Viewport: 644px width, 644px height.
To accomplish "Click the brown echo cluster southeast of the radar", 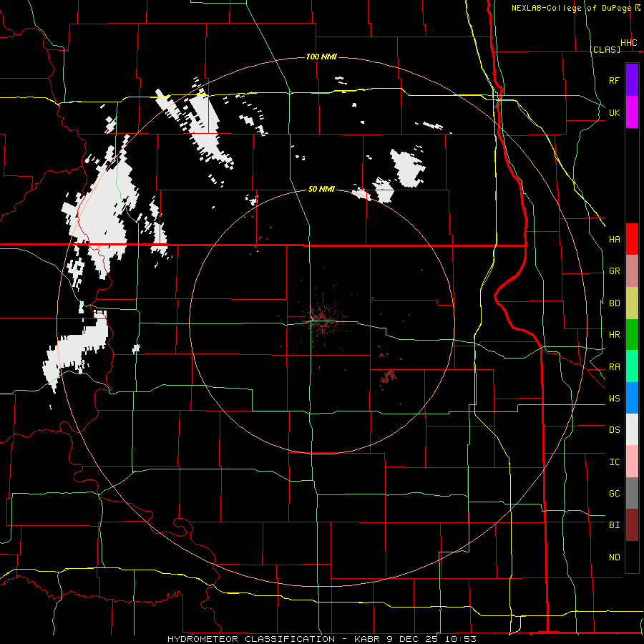I will click(x=387, y=376).
